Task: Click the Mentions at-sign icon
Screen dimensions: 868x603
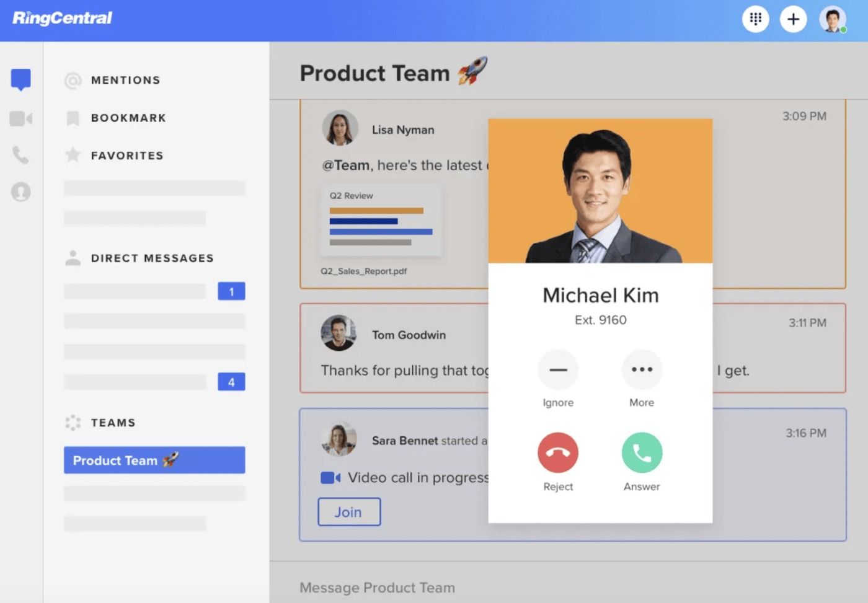Action: (x=73, y=81)
